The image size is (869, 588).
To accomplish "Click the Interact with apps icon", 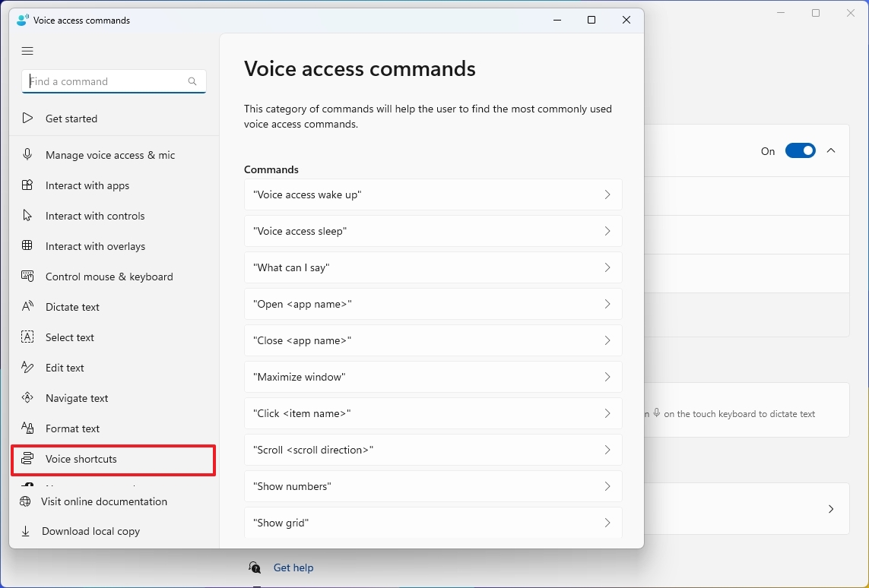I will (27, 185).
